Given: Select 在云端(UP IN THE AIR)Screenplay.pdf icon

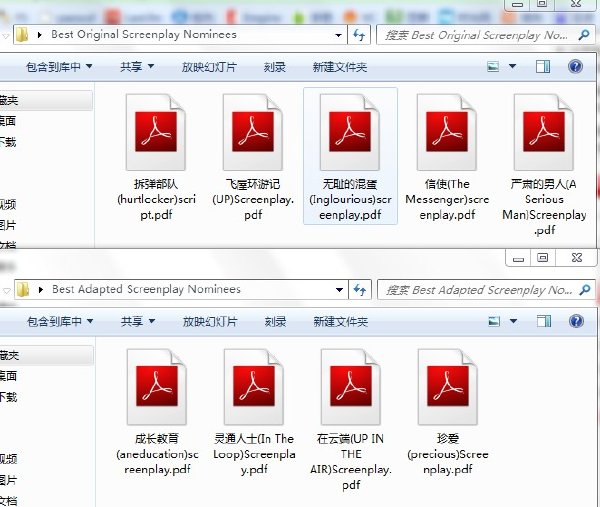Looking at the screenshot, I should coord(351,386).
